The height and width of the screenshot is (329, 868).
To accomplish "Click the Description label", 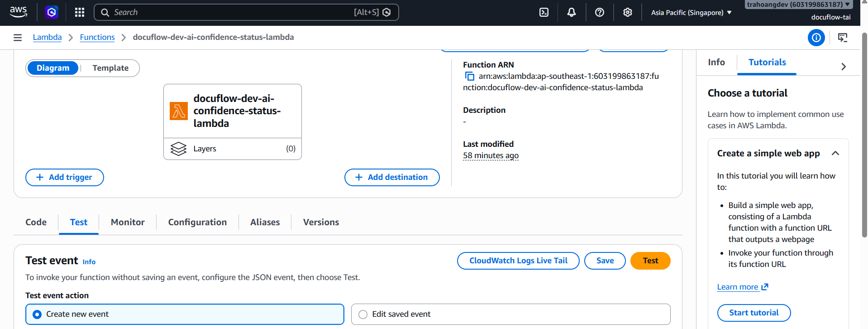I will 484,110.
